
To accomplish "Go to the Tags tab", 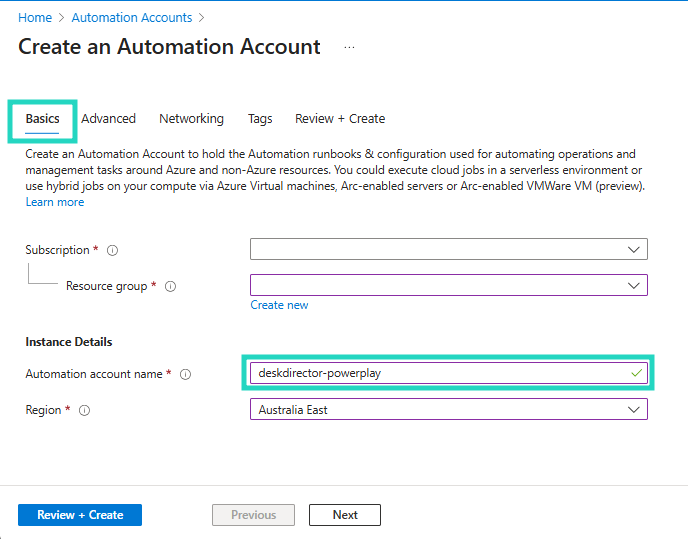I will tap(260, 119).
